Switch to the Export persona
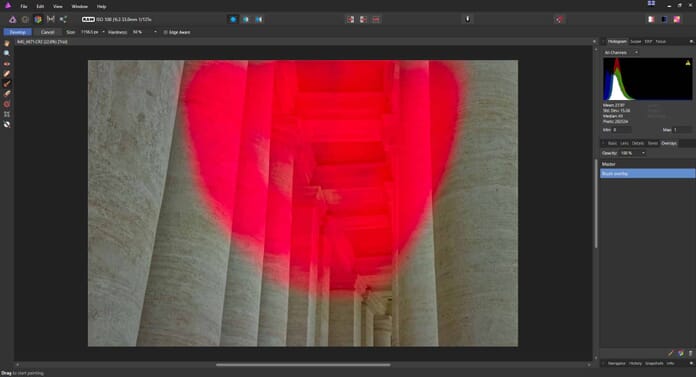The image size is (696, 377). (63, 20)
